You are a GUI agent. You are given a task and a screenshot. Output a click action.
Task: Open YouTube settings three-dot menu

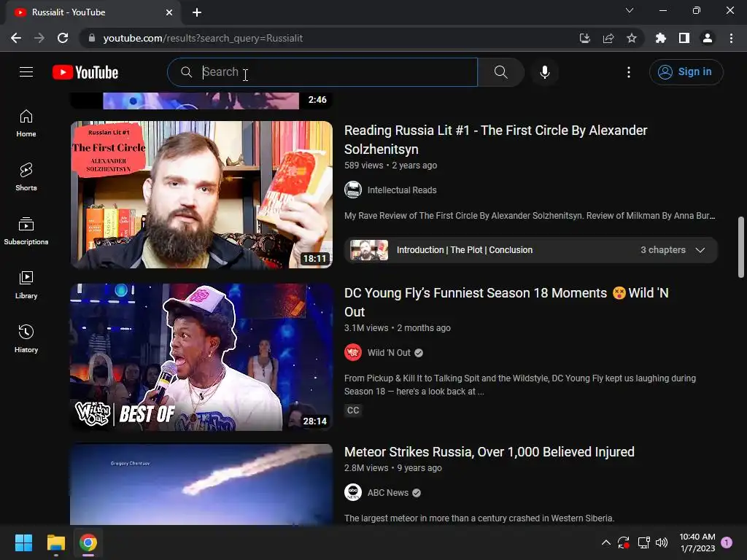click(628, 72)
